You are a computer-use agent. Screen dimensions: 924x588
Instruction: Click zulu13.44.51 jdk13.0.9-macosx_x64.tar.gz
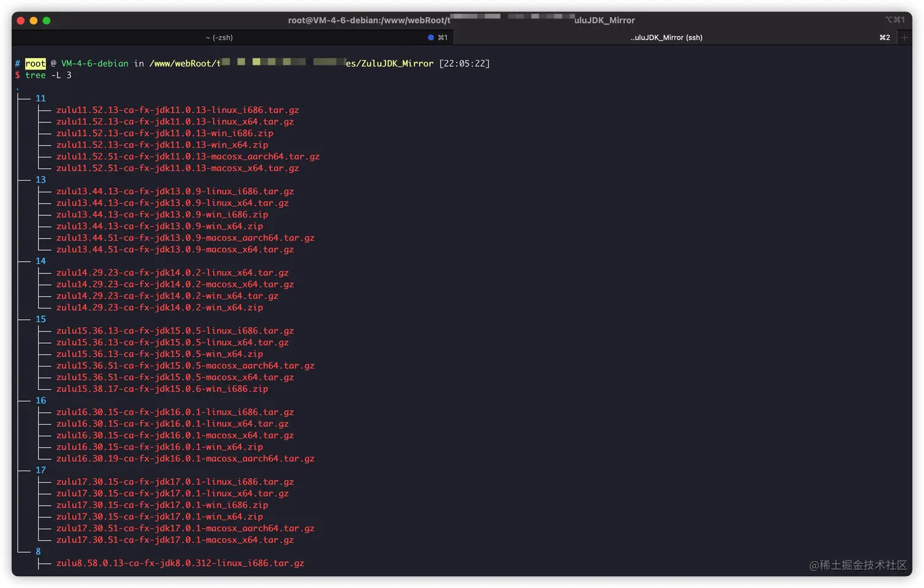(x=175, y=249)
